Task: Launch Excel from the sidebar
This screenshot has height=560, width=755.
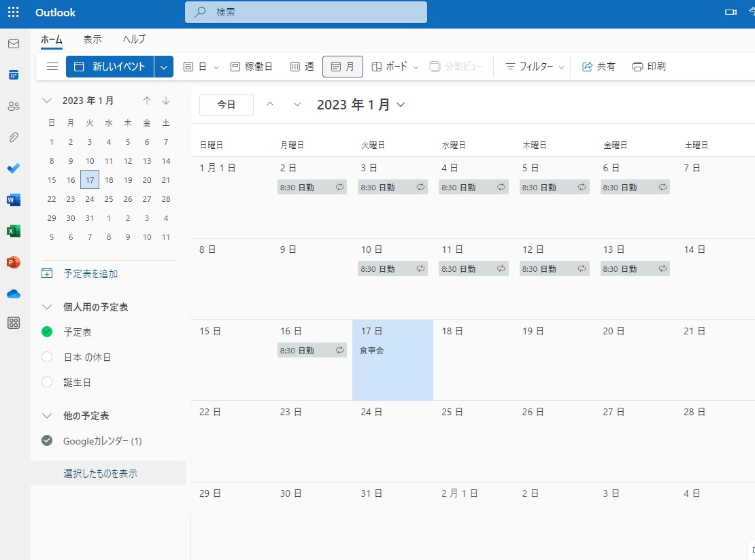Action: click(14, 231)
